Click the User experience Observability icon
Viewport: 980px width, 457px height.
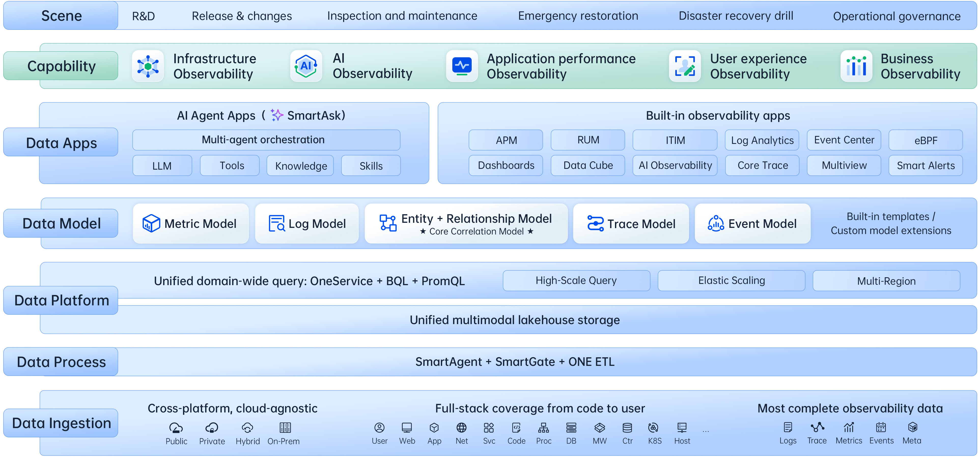tap(685, 66)
